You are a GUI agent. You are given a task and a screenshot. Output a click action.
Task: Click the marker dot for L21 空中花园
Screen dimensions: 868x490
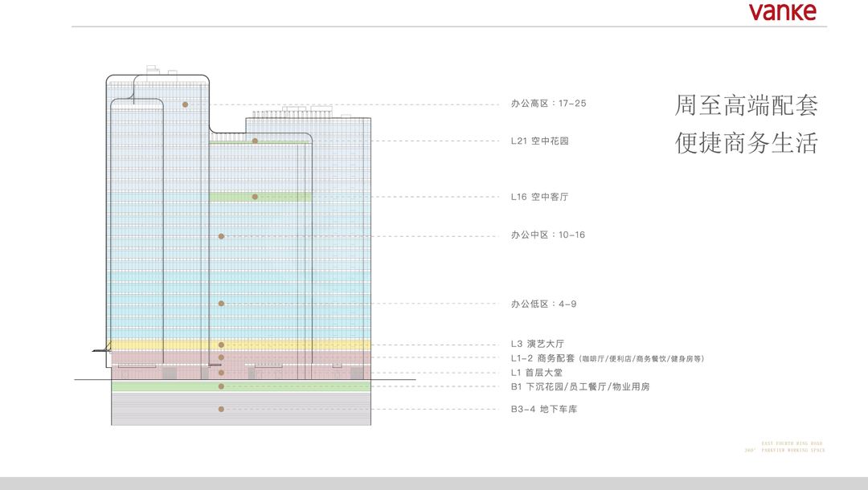[x=256, y=141]
